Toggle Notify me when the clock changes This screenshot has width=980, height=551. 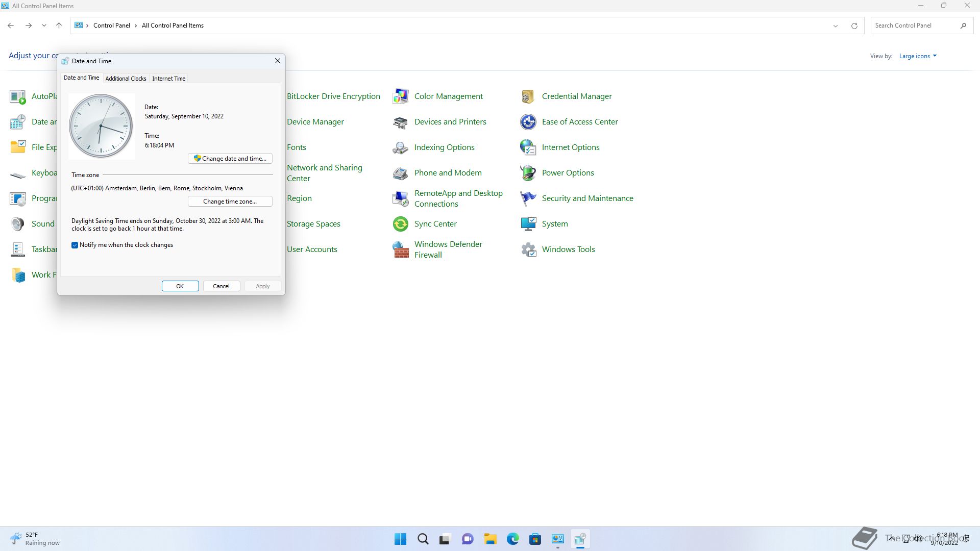75,245
